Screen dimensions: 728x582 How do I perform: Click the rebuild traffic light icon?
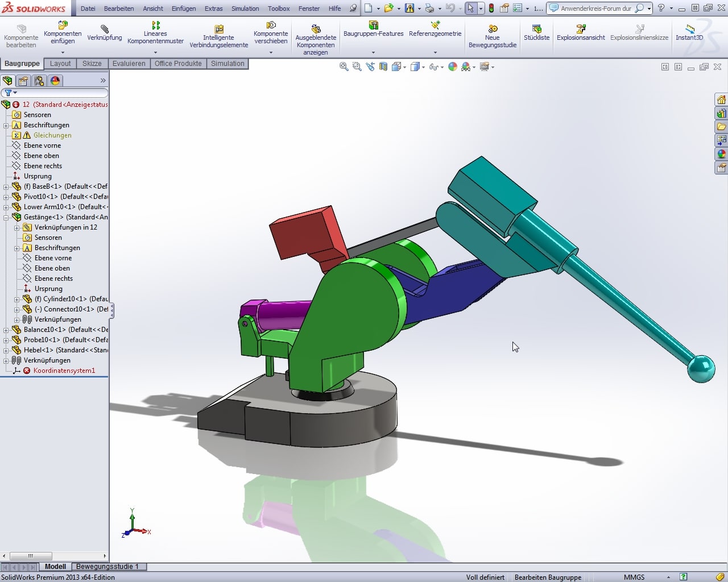[x=491, y=9]
